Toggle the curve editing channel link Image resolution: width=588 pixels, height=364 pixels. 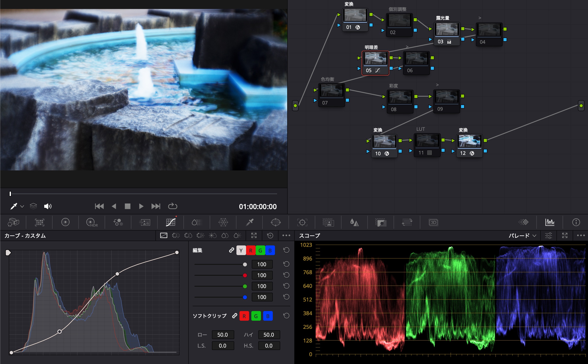(231, 250)
